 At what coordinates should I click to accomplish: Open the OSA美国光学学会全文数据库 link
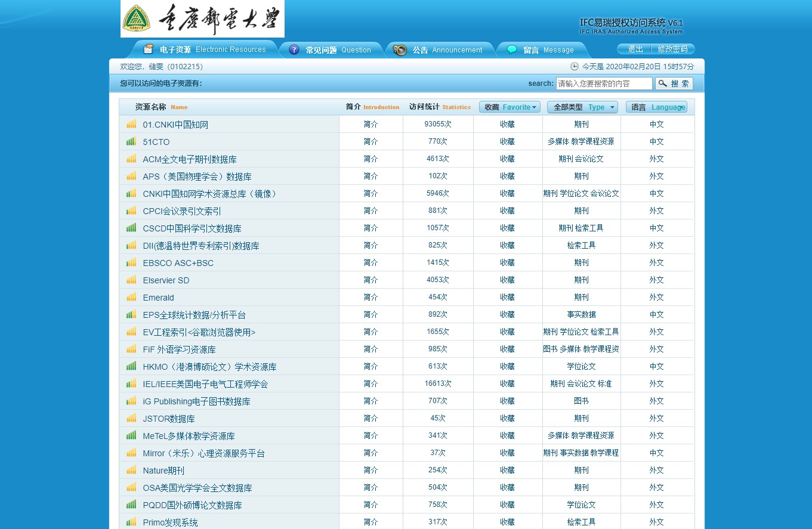click(x=197, y=488)
